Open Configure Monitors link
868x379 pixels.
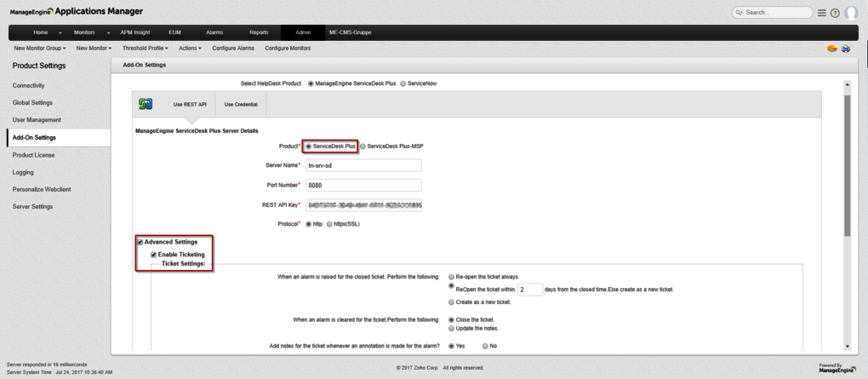288,49
